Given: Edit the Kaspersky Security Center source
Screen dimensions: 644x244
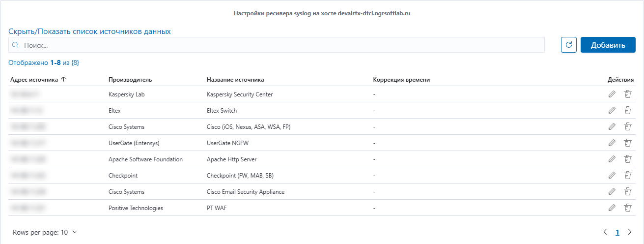Looking at the screenshot, I should tap(612, 94).
